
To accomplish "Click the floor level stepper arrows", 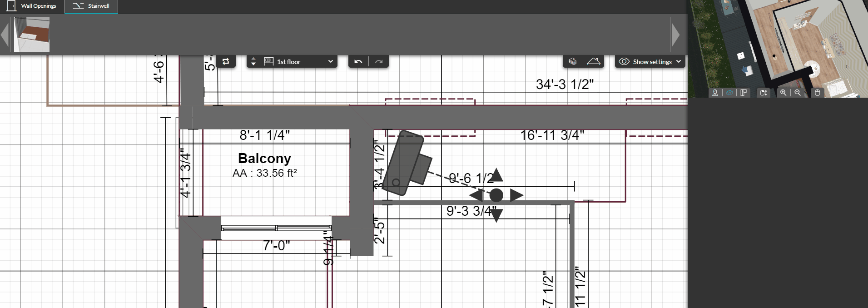I will coord(253,62).
